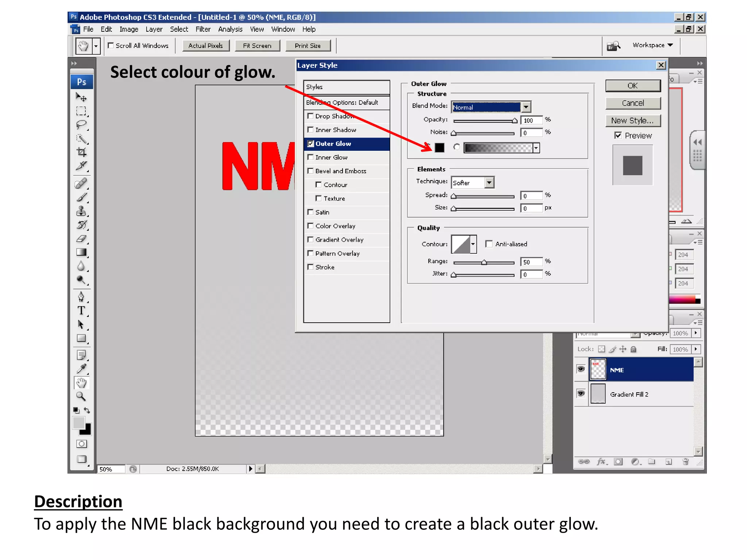The height and width of the screenshot is (560, 747).
Task: Select the Eraser tool
Action: pos(81,239)
